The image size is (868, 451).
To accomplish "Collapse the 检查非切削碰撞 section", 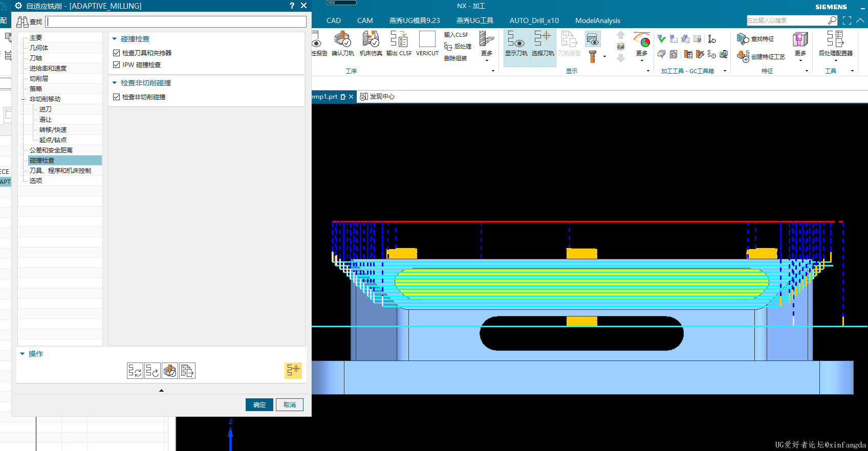I will coord(115,83).
